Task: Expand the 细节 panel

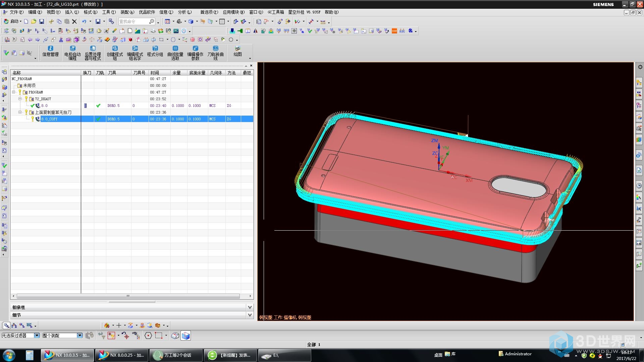Action: pos(250,315)
